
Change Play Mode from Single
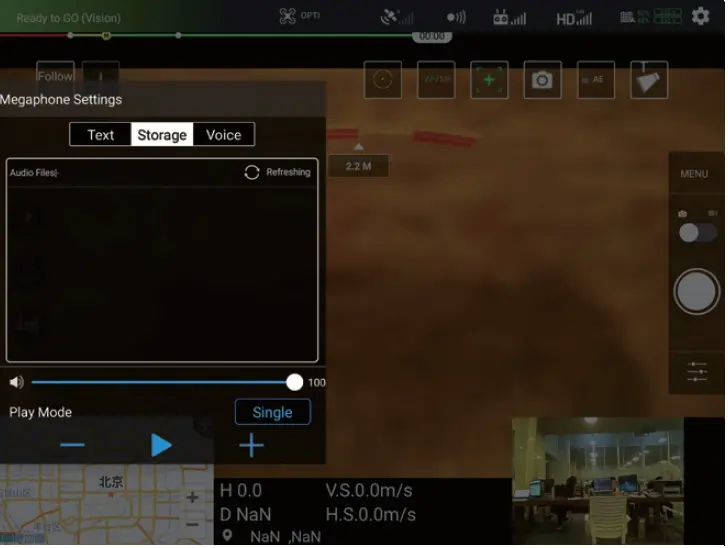click(272, 412)
